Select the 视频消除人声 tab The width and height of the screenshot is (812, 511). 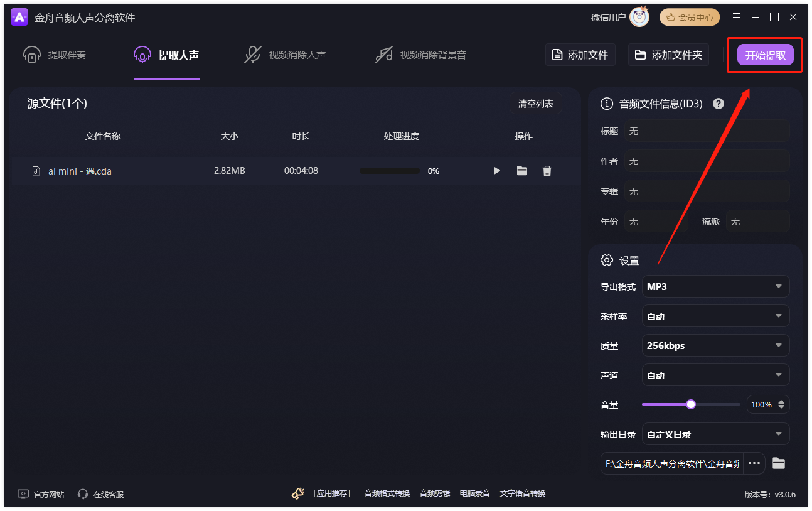click(286, 55)
